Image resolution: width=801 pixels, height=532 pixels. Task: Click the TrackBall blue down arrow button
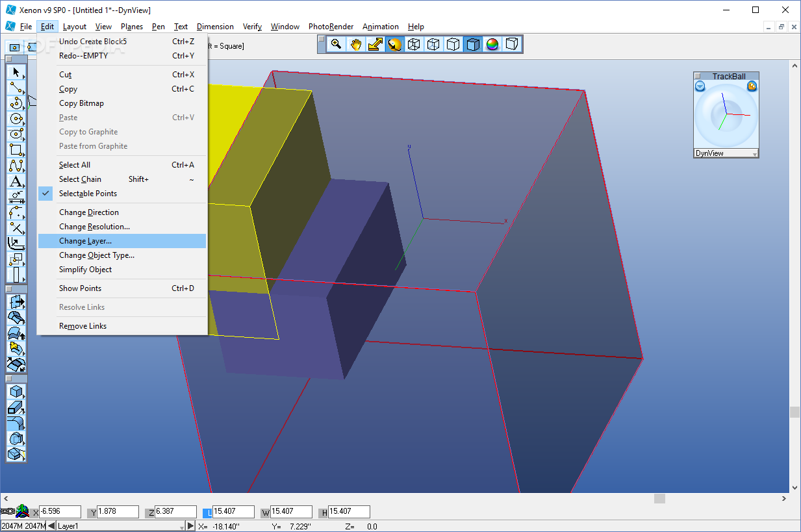(x=700, y=86)
